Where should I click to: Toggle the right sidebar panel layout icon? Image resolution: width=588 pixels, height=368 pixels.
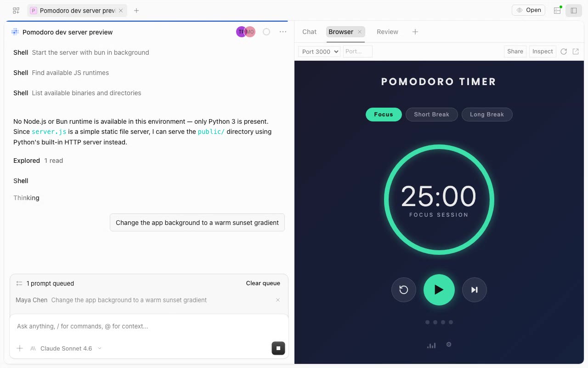click(x=574, y=11)
